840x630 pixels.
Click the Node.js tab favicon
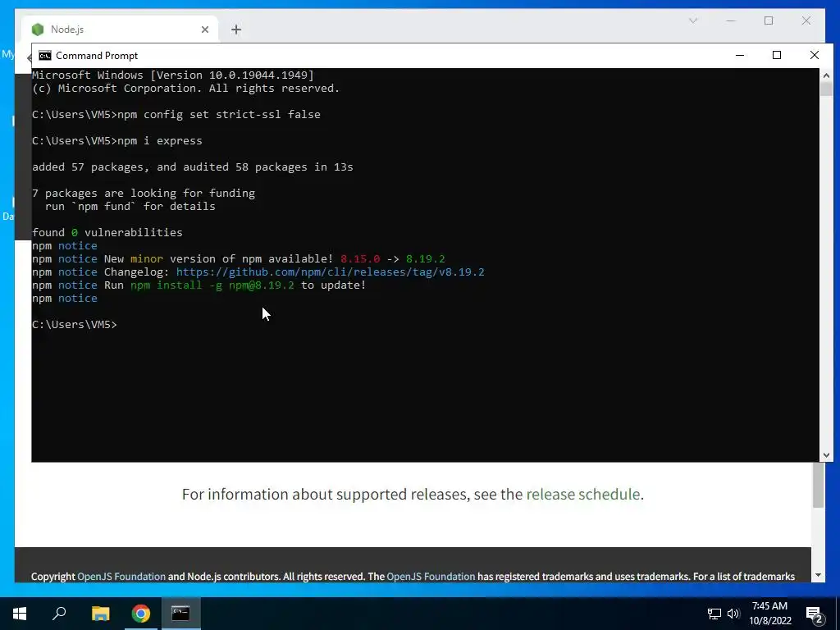click(x=38, y=30)
